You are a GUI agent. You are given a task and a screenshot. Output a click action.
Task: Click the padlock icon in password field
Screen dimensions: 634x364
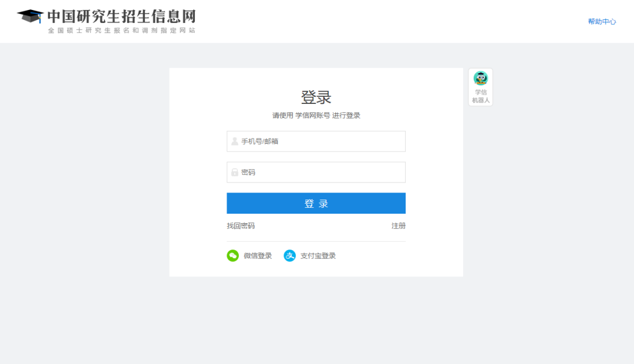point(235,173)
